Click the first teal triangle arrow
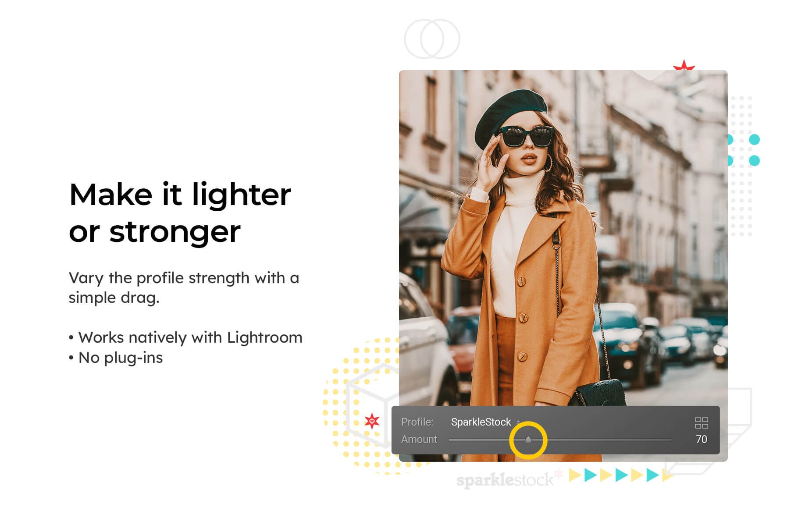This screenshot has height=532, width=798. tap(590, 475)
